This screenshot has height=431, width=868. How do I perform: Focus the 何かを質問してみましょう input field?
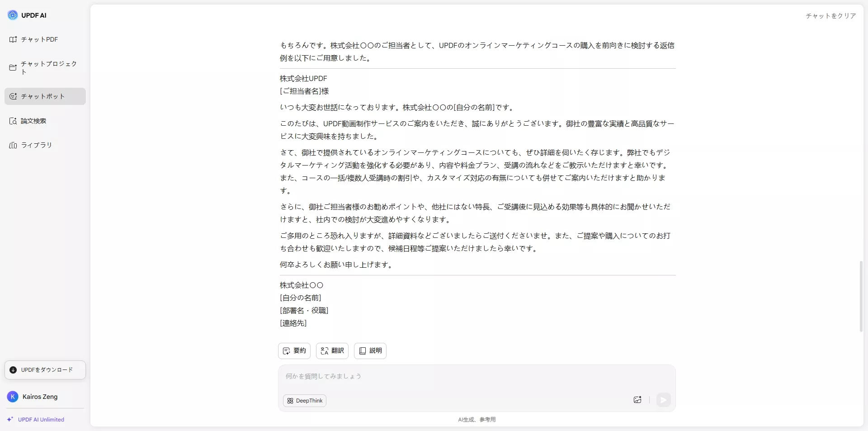tap(476, 376)
